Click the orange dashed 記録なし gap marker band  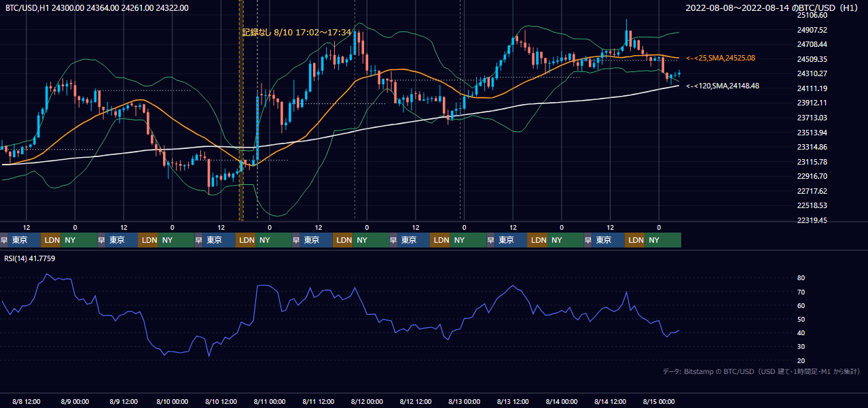pos(241,110)
